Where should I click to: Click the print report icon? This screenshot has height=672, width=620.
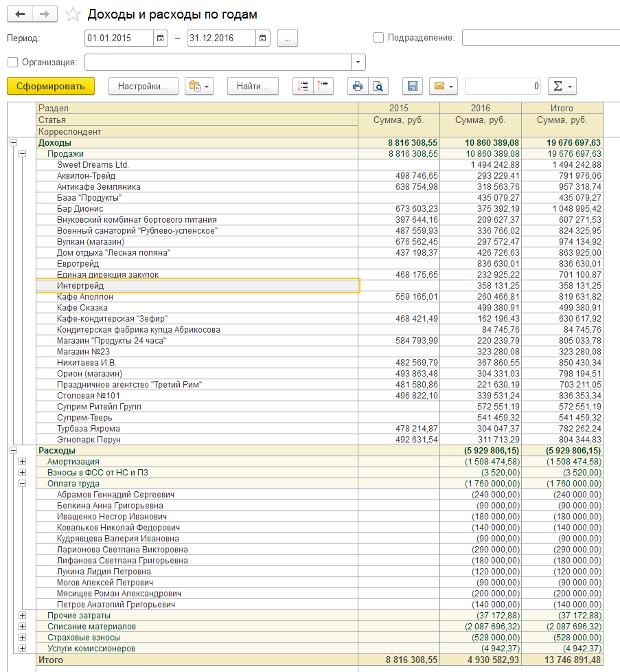point(358,86)
